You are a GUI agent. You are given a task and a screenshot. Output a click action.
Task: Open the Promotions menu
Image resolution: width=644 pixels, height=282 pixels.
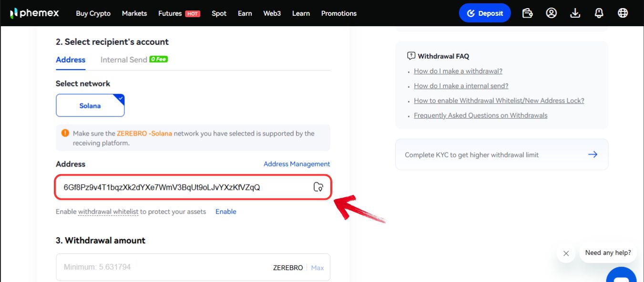pos(339,13)
